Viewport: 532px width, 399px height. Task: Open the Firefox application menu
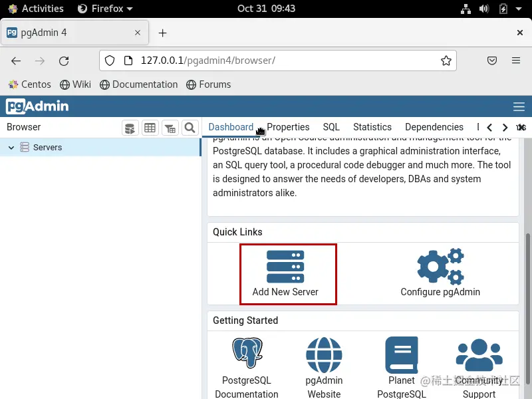coord(516,61)
